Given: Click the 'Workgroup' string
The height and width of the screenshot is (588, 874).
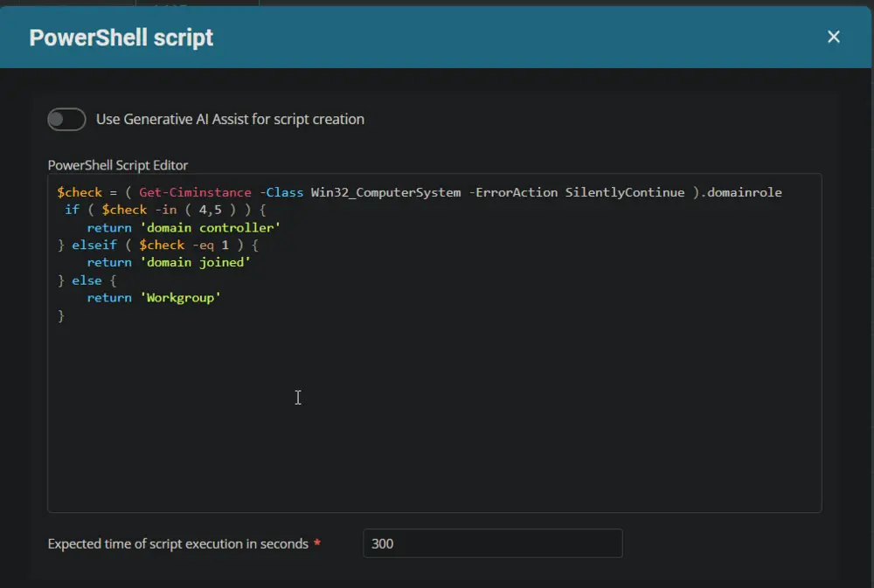Looking at the screenshot, I should pos(180,298).
